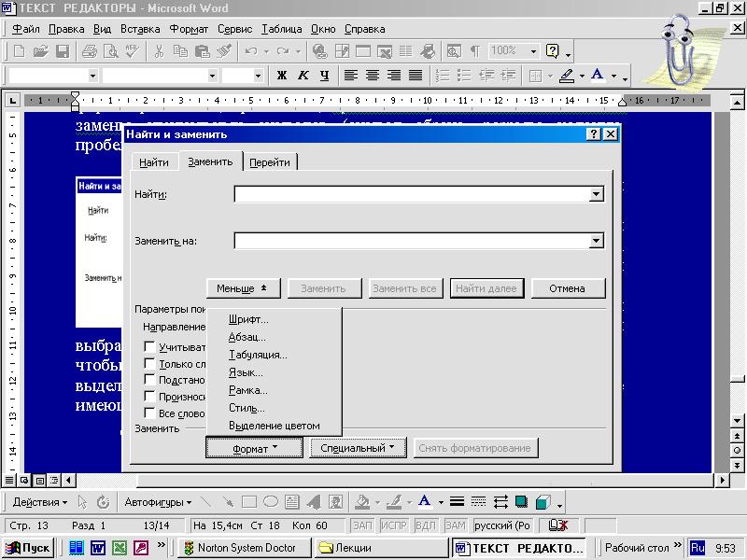Open Norton System Doctor from taskbar

245,548
